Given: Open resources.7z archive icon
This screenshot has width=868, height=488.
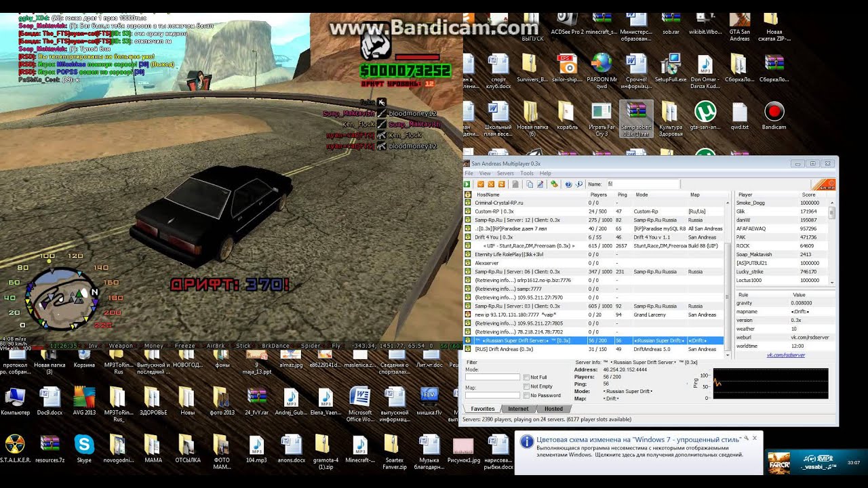Looking at the screenshot, I should pyautogui.click(x=50, y=449).
